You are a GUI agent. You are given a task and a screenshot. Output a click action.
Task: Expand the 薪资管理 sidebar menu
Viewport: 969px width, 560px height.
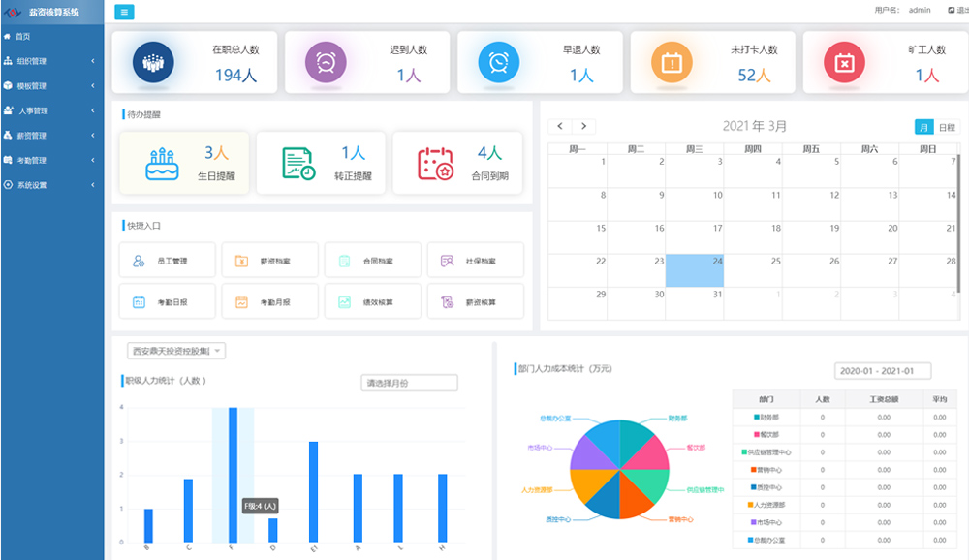[51, 136]
